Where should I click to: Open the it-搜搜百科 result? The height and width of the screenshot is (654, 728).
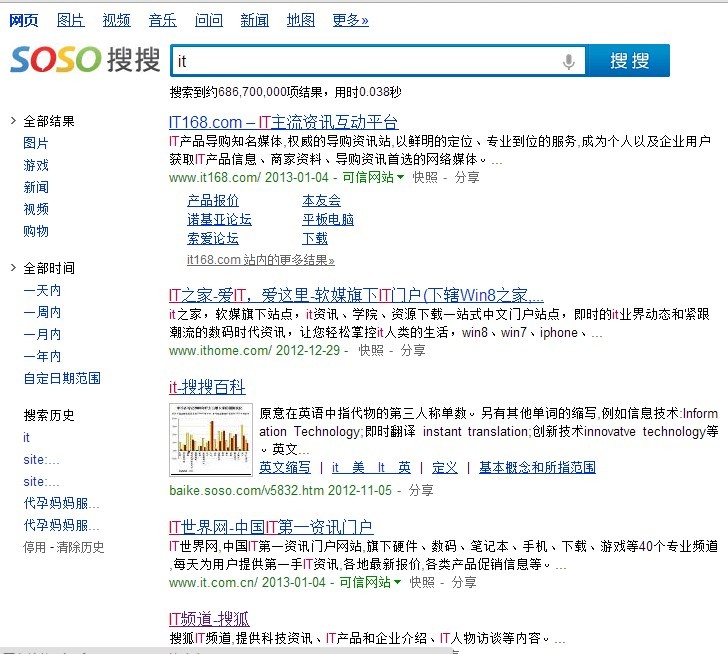point(207,387)
